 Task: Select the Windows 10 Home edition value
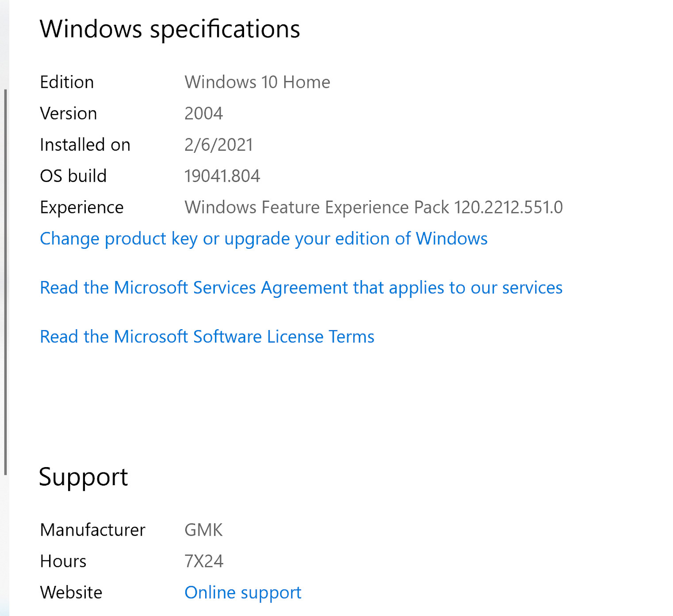[257, 82]
